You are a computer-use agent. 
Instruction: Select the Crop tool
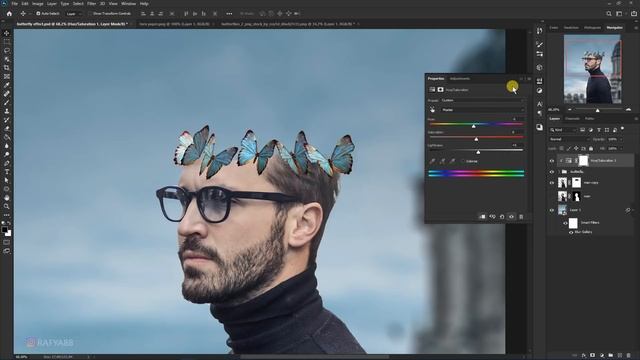tap(7, 67)
